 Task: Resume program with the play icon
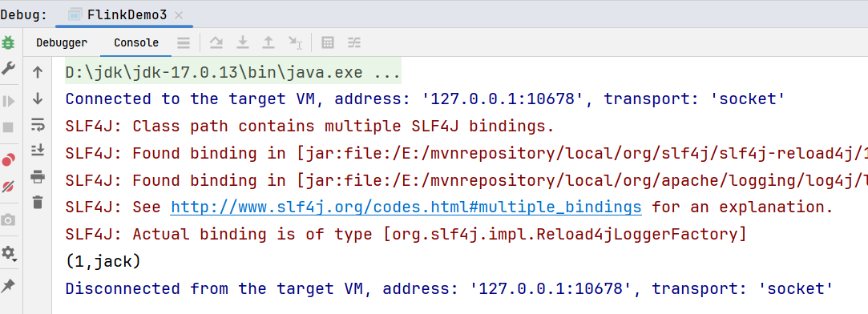click(x=8, y=101)
